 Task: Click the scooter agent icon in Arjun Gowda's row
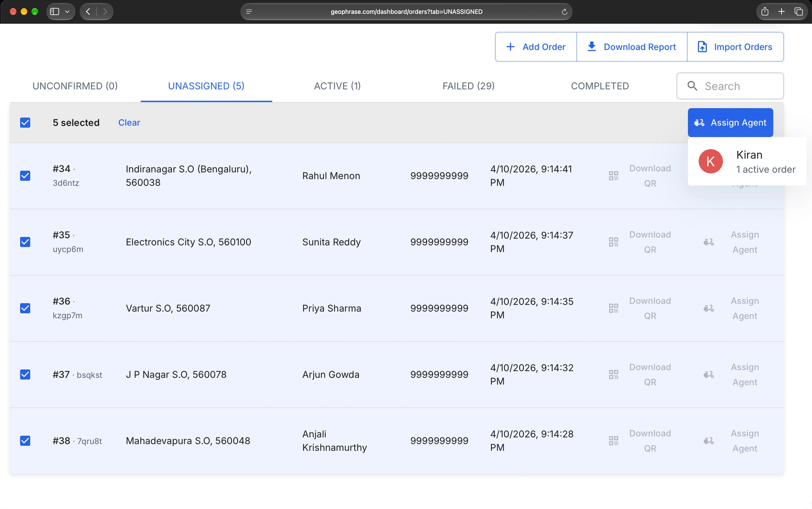coord(709,375)
